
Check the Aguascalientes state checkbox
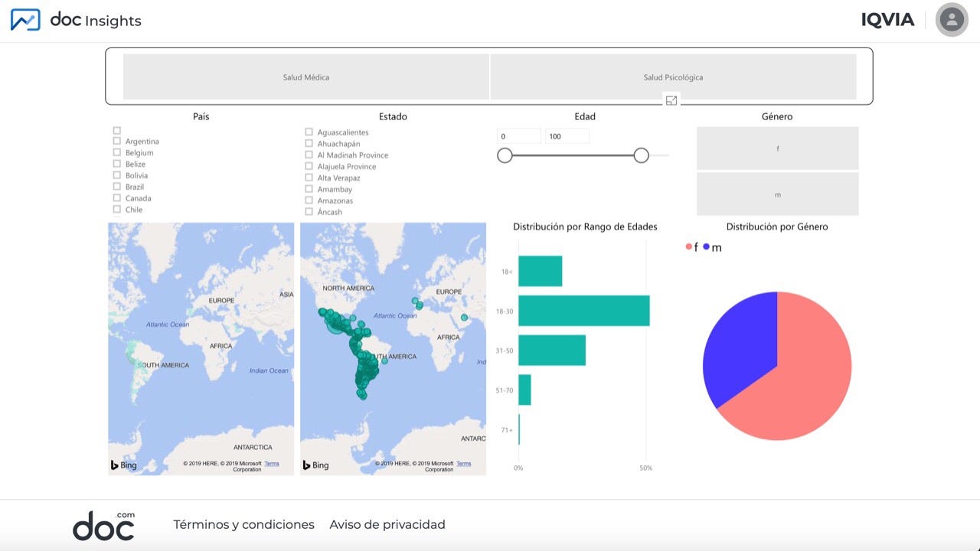309,132
